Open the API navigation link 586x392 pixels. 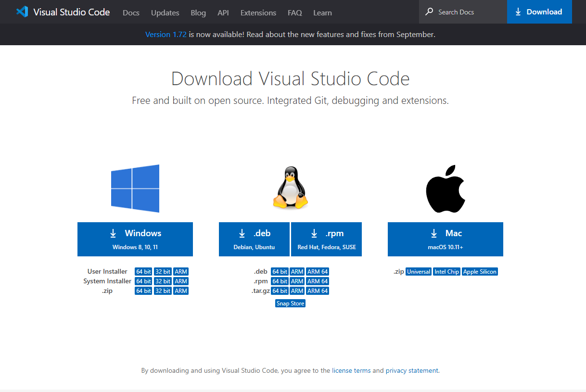[223, 13]
